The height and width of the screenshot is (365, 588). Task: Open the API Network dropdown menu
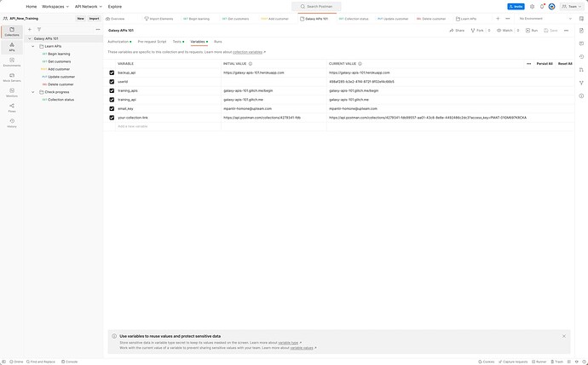[x=88, y=7]
